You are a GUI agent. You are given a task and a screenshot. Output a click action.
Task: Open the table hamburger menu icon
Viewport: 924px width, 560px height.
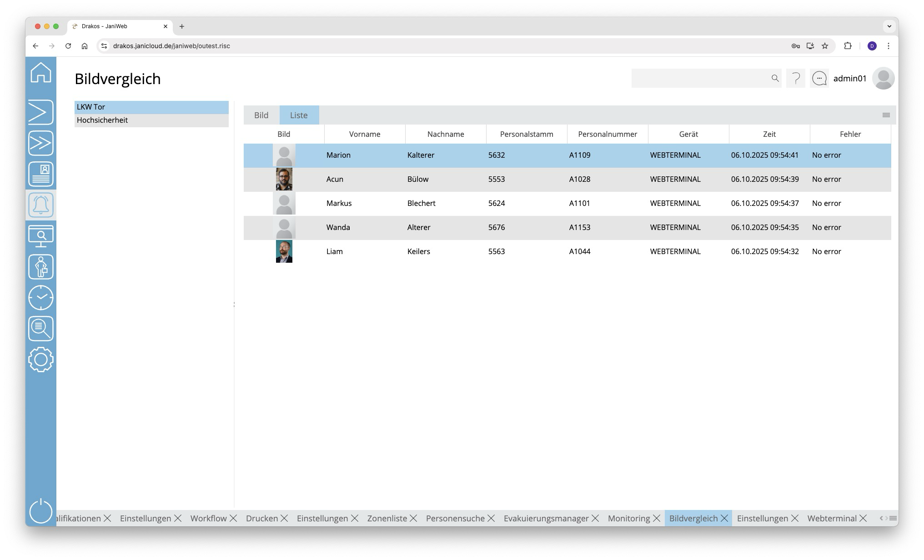coord(886,115)
